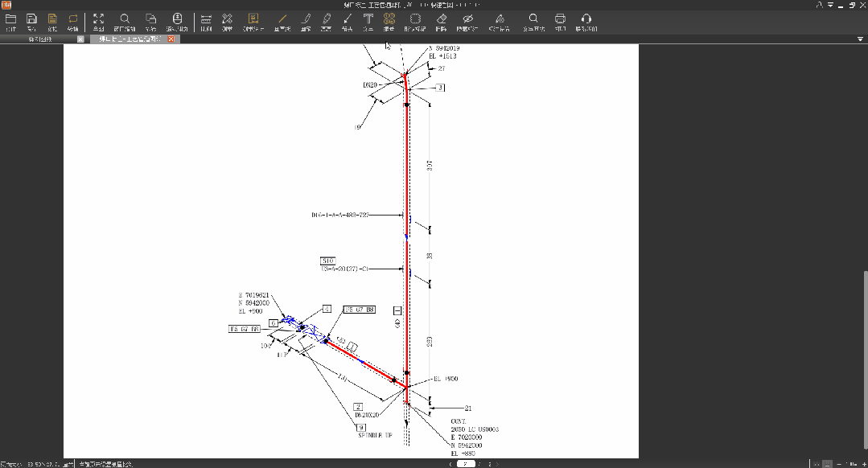The image size is (868, 468).
Task: Close the active second document tab
Action: click(x=171, y=39)
